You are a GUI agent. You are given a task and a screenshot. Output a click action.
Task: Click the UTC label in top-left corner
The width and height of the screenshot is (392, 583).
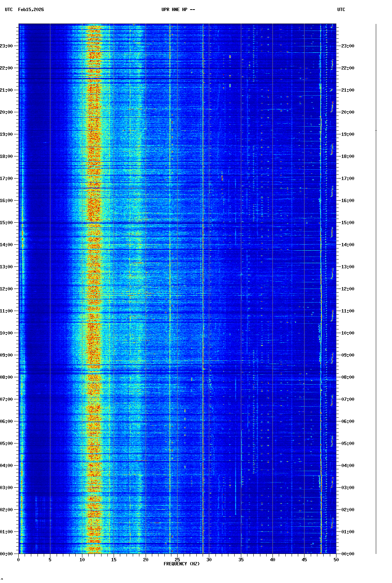click(x=9, y=10)
